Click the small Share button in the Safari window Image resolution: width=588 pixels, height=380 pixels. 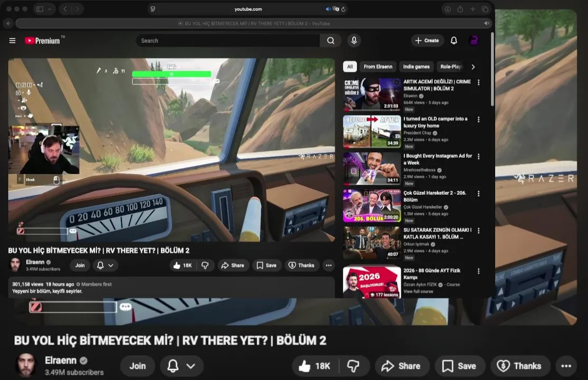coord(233,265)
